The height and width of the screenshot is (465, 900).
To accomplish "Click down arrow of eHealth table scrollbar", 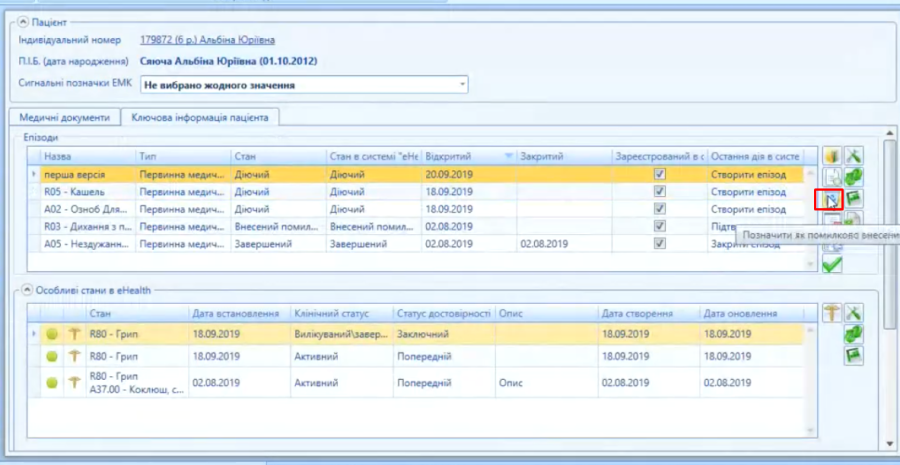I will point(810,431).
